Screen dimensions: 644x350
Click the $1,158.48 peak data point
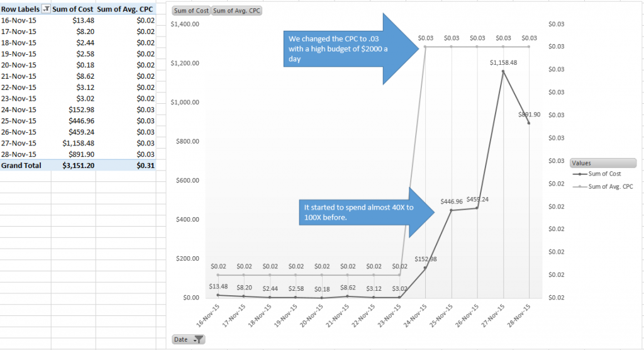click(502, 71)
